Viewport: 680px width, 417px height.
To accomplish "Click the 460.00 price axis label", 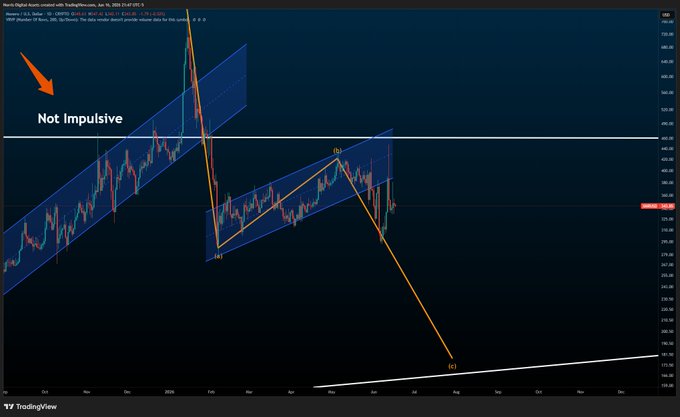I will click(667, 138).
